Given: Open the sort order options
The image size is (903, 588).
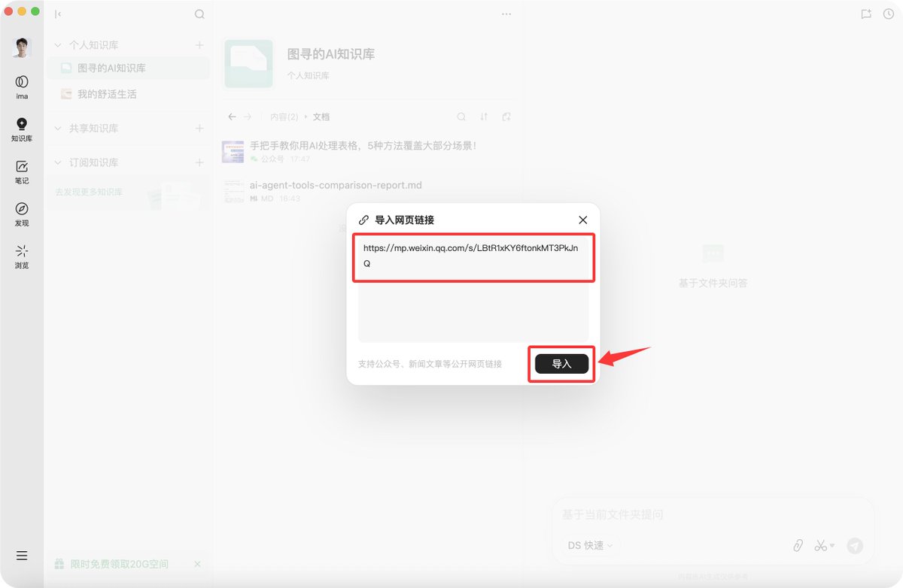Looking at the screenshot, I should click(x=484, y=117).
